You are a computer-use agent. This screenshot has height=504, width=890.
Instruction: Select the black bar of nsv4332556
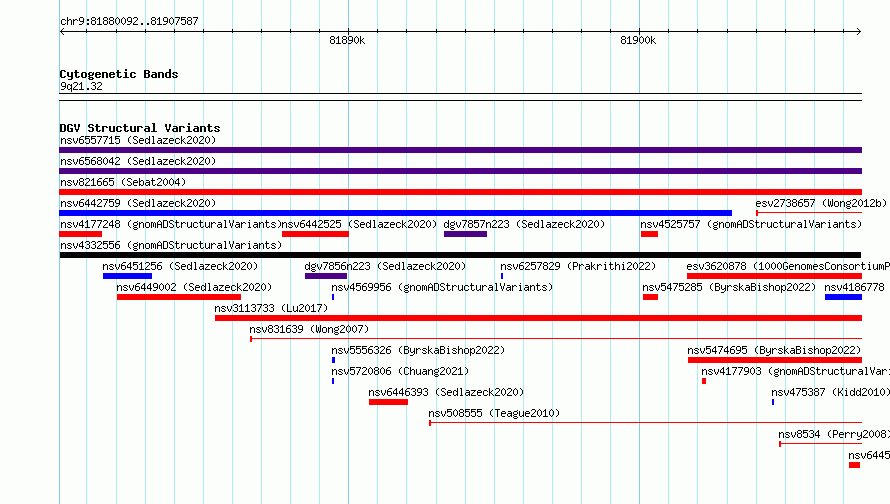(x=460, y=255)
